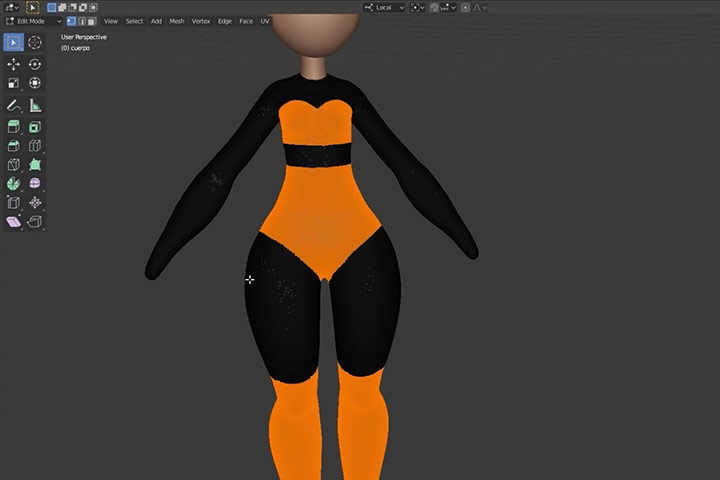
Task: Enable Face select mode
Action: tap(92, 21)
